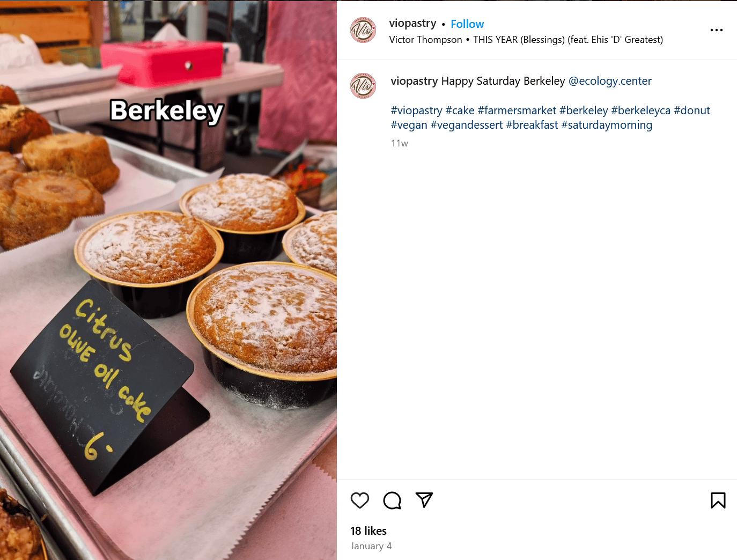Open comments with speech bubble icon
Viewport: 737px width, 560px height.
[392, 500]
